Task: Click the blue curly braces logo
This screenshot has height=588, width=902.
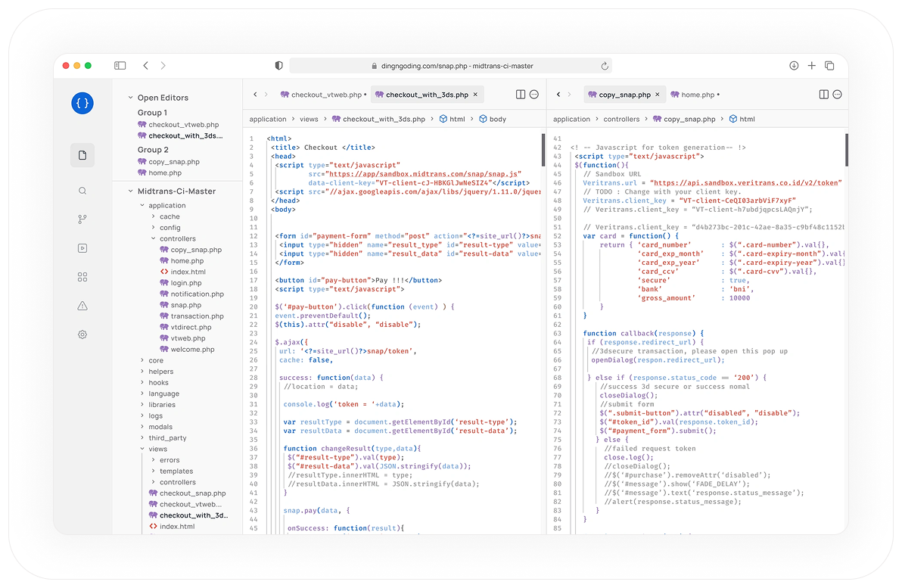Action: (x=82, y=103)
